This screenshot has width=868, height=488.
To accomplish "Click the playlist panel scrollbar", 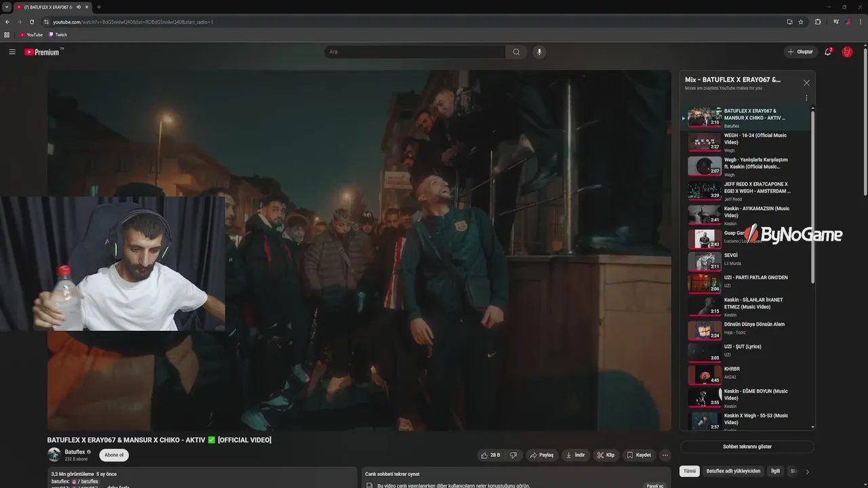I will (x=812, y=197).
